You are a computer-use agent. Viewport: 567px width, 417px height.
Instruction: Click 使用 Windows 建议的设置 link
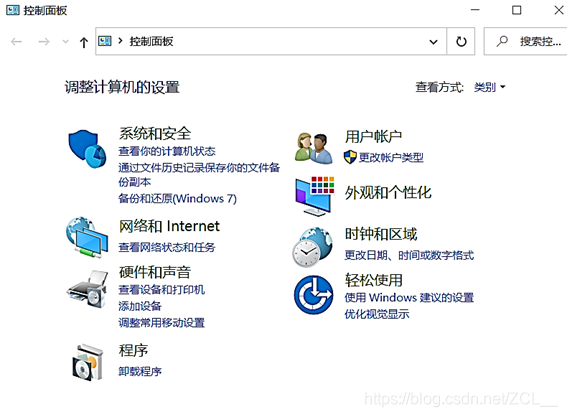pyautogui.click(x=409, y=298)
